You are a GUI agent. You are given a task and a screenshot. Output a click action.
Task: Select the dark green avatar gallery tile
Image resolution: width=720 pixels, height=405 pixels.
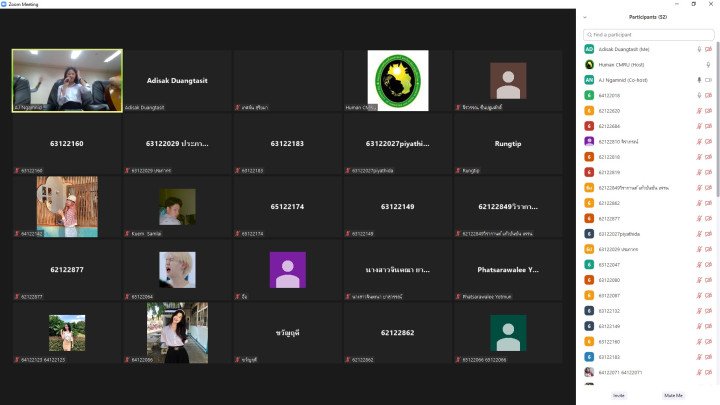click(x=508, y=333)
